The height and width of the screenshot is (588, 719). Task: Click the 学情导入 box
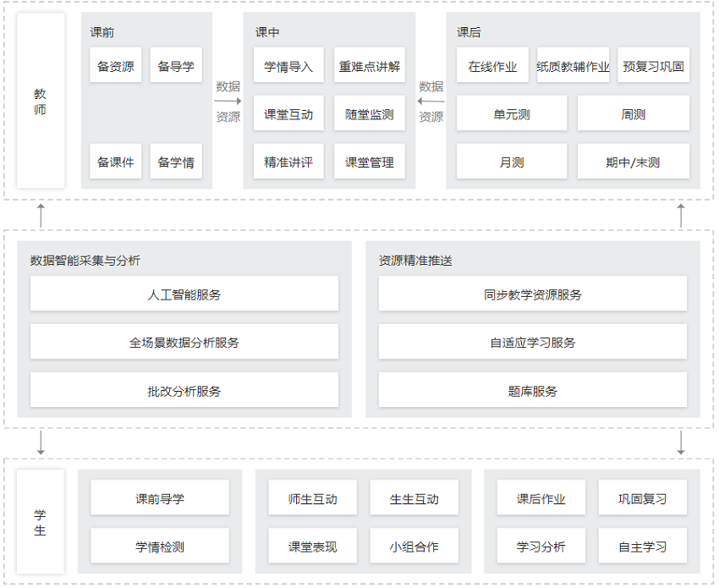tap(288, 65)
